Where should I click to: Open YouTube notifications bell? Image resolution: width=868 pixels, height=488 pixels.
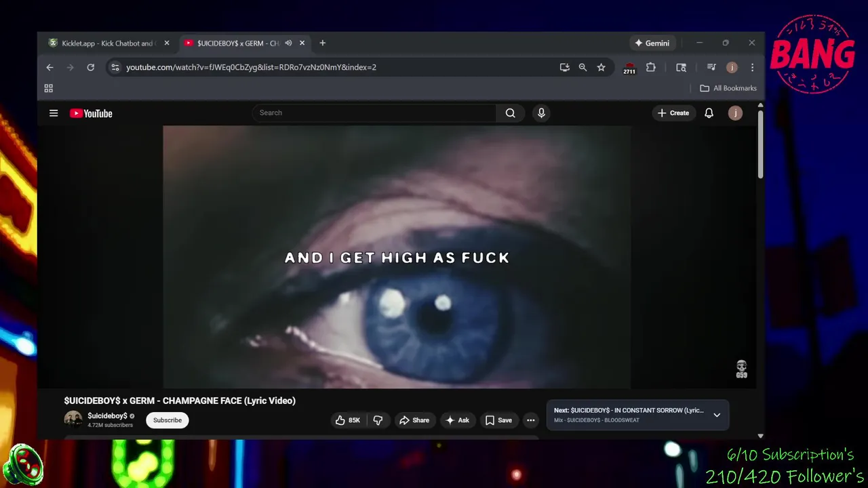tap(709, 113)
